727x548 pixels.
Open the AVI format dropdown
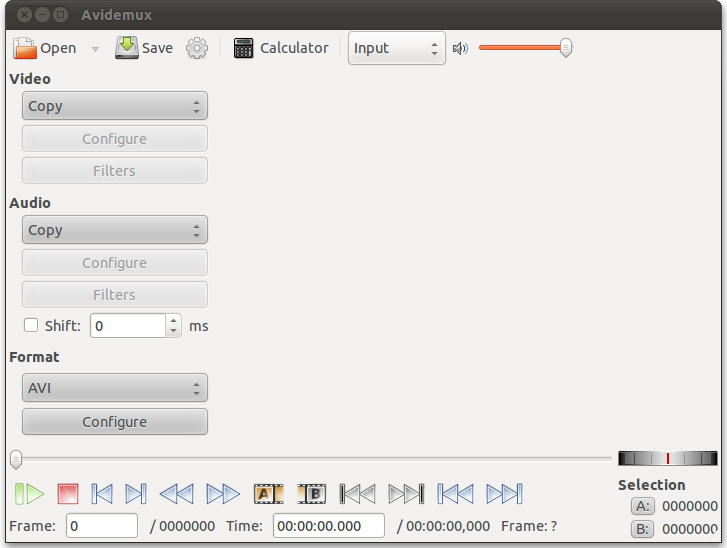click(115, 388)
